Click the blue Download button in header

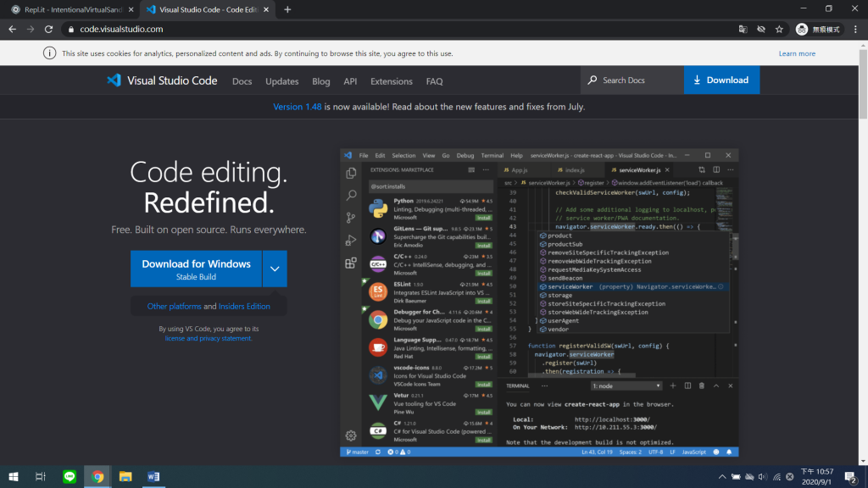click(x=721, y=80)
